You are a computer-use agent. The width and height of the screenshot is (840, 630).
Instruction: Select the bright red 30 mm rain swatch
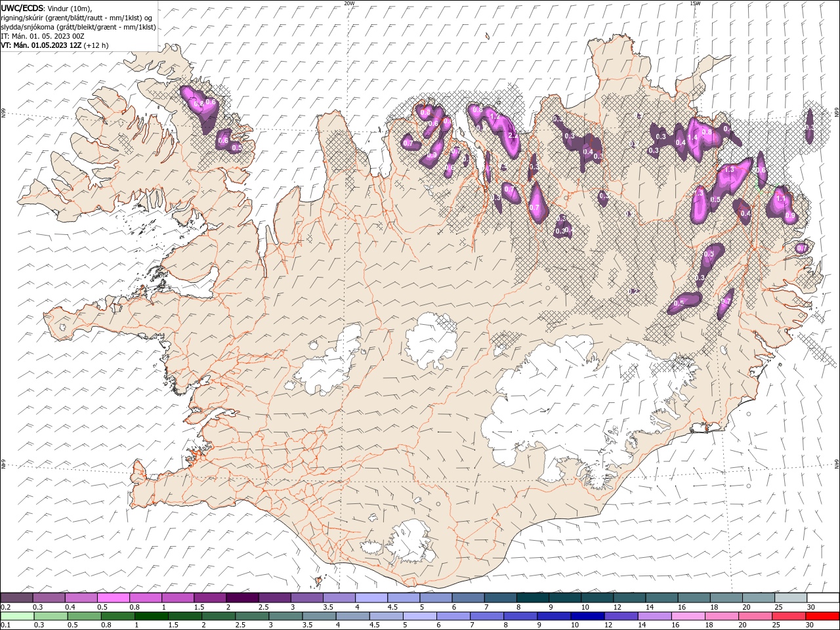[822, 616]
